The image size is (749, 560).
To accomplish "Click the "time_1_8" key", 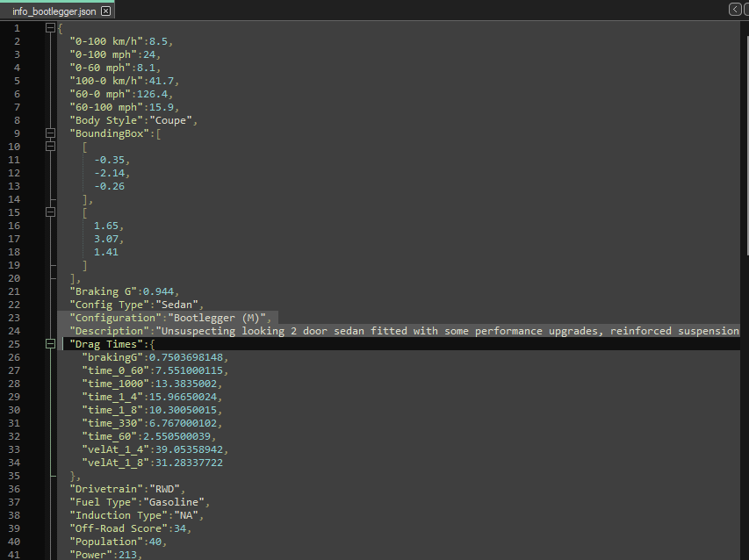I will (112, 410).
